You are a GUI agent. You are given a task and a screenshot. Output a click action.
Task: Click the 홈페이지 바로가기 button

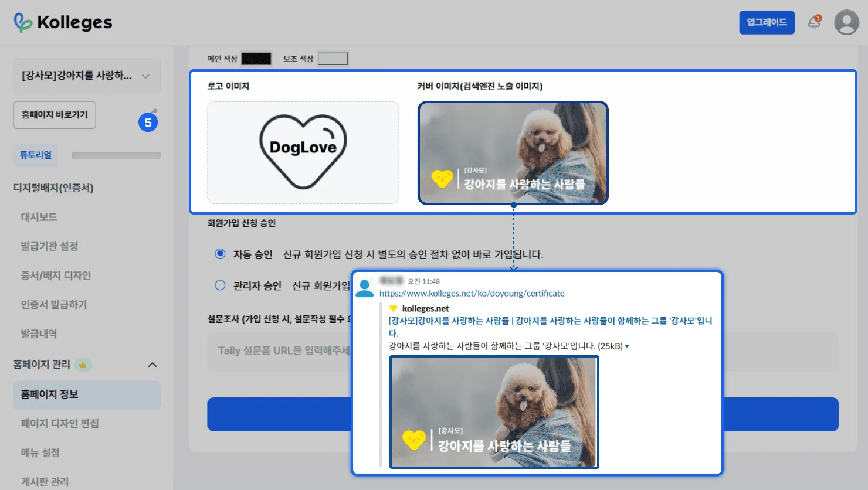click(55, 115)
